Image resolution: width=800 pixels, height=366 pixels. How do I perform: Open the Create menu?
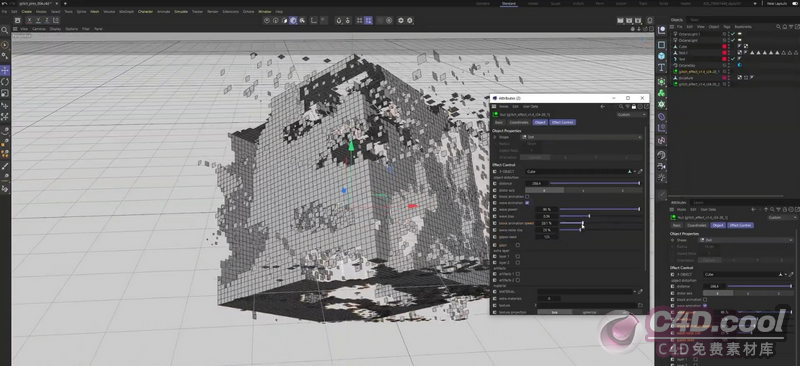(x=26, y=11)
